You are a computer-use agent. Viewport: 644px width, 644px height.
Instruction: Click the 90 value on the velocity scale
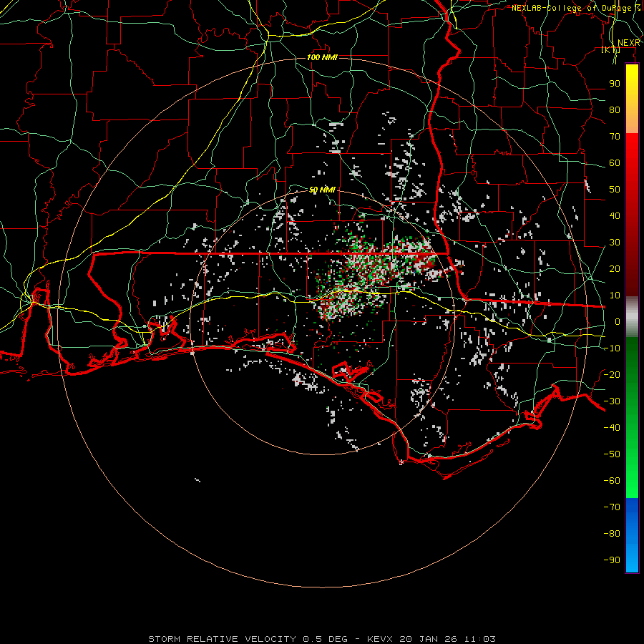tap(615, 84)
